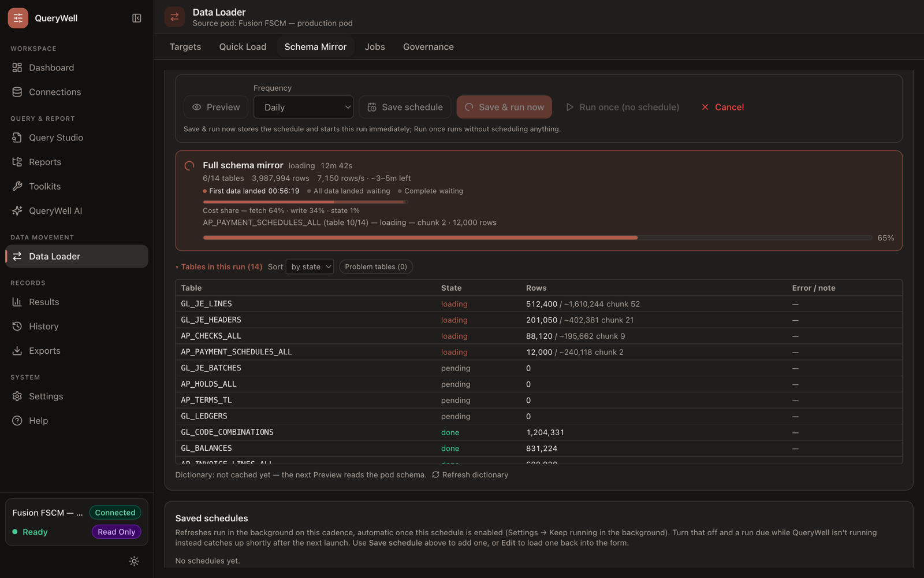Click Run once (no schedule)
This screenshot has width=924, height=578.
point(623,107)
